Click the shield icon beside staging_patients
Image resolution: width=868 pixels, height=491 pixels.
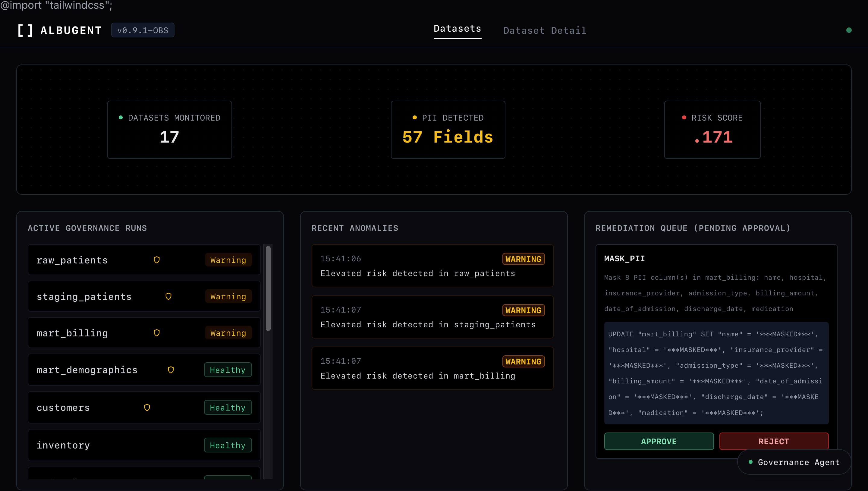168,296
